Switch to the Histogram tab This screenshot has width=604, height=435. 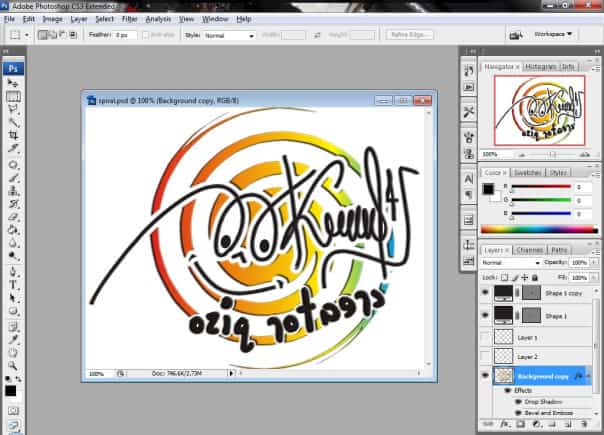pyautogui.click(x=540, y=67)
